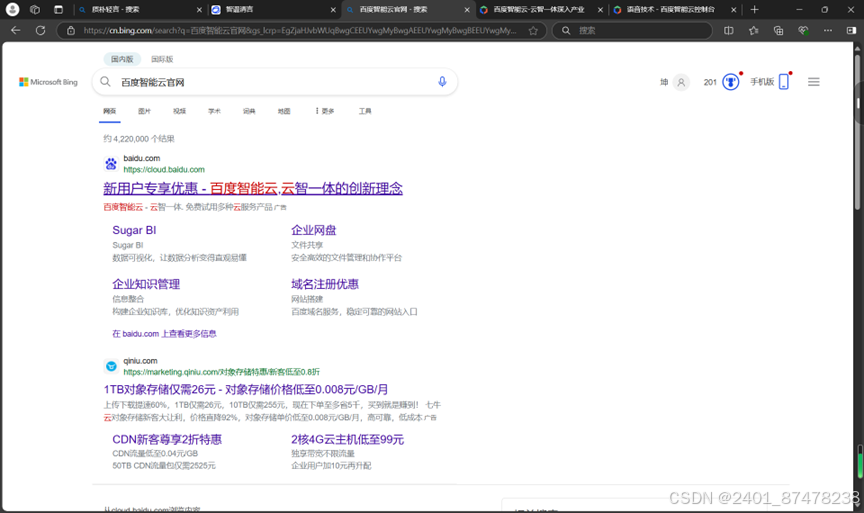The width and height of the screenshot is (864, 513).
Task: Close the 百度智能云官网 search tab
Action: [467, 10]
